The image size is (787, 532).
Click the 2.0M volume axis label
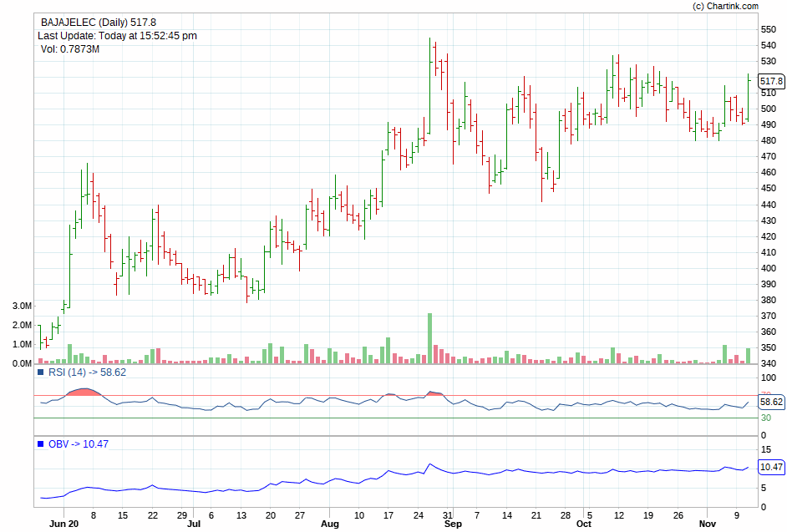[22, 325]
